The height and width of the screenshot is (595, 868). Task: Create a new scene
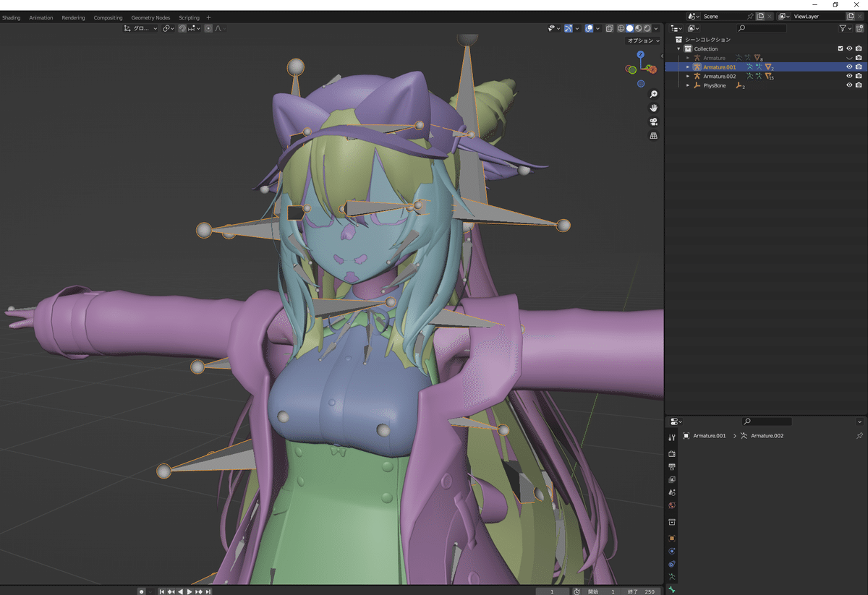[760, 16]
